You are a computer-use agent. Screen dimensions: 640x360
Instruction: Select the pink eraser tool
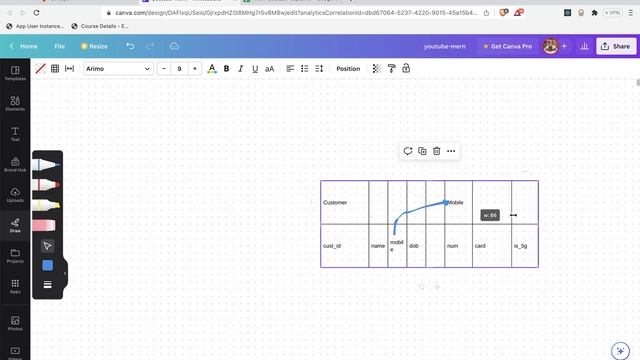[44, 225]
